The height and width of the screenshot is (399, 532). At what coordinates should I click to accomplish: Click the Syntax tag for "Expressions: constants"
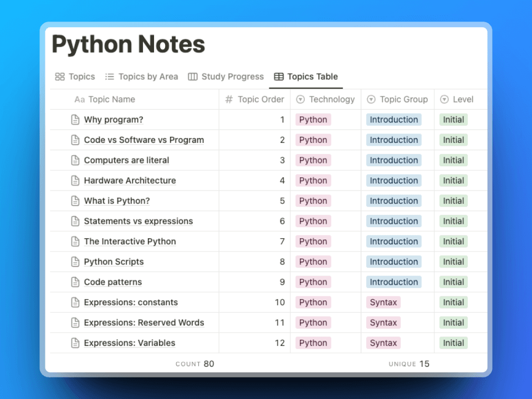pos(383,302)
